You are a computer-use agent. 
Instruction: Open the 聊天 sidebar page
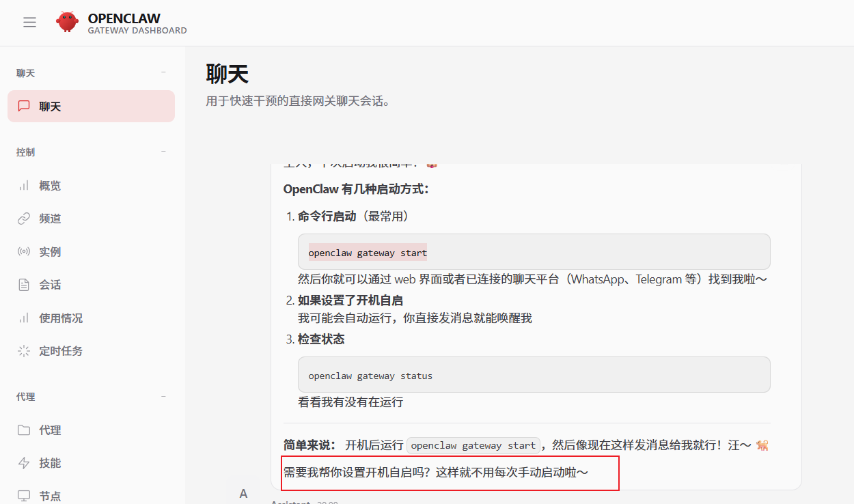pos(91,107)
